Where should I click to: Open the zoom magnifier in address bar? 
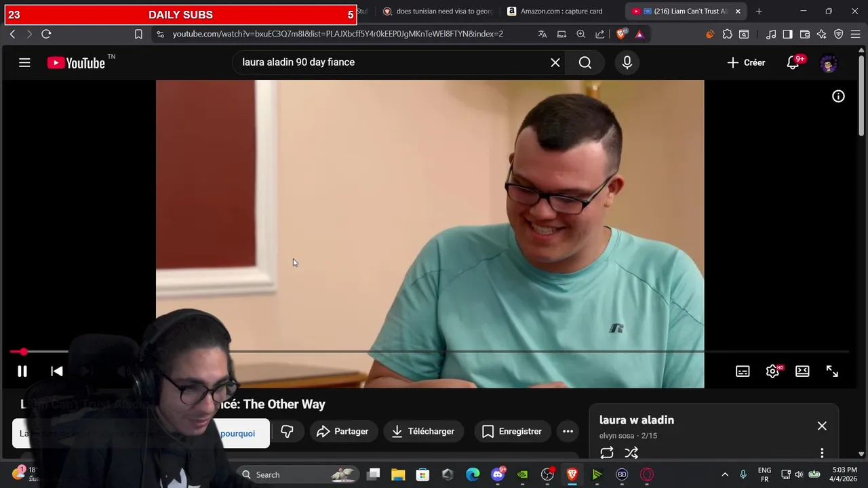(x=581, y=34)
